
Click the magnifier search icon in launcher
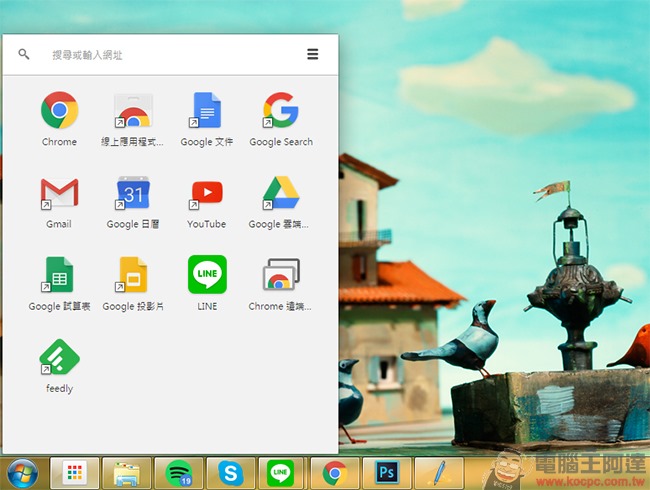(x=24, y=54)
